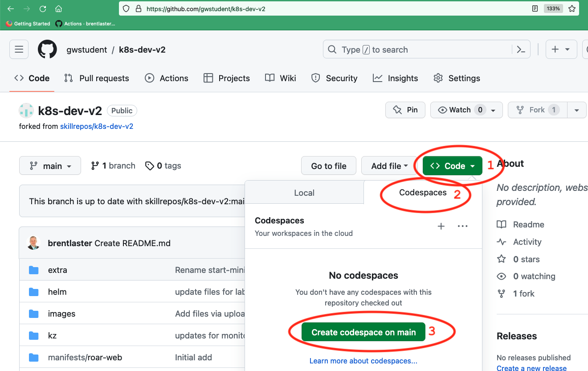Image resolution: width=588 pixels, height=371 pixels.
Task: Click 0 stars link
Action: click(x=519, y=259)
